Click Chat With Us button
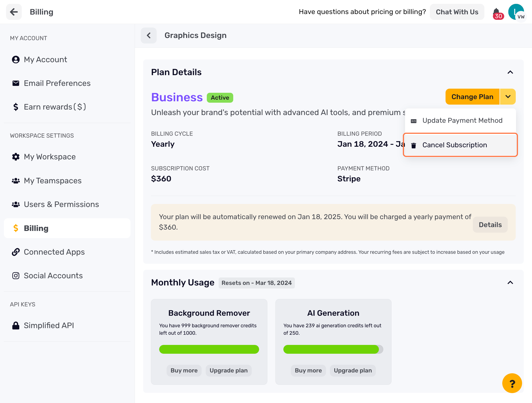This screenshot has width=532, height=403. coord(457,12)
